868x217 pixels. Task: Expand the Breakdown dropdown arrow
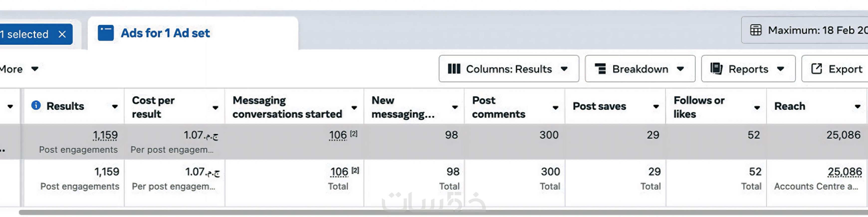tap(680, 69)
